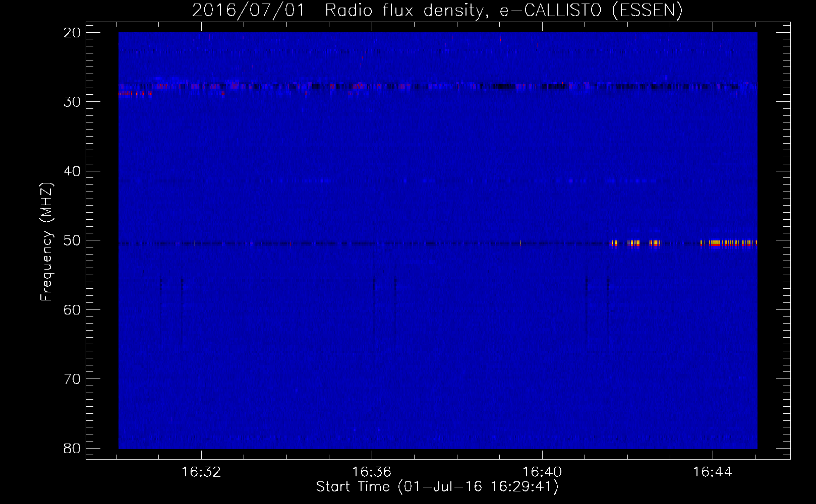Click the 40 frequency tick label
This screenshot has width=816, height=504.
click(72, 171)
